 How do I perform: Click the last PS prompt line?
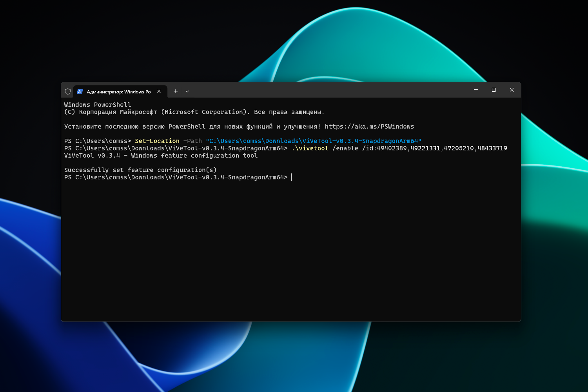tap(176, 177)
